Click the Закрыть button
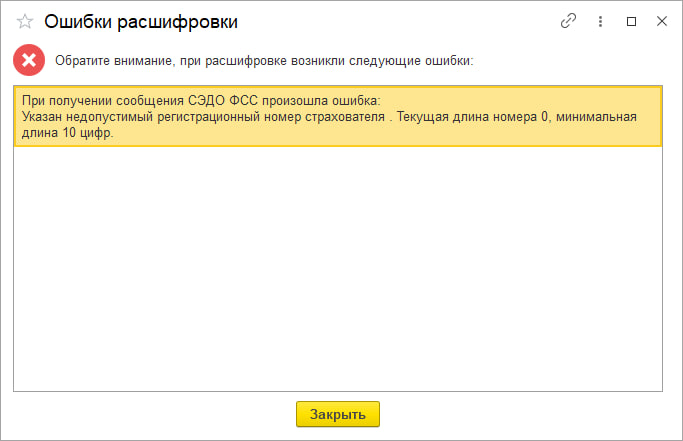 click(338, 414)
